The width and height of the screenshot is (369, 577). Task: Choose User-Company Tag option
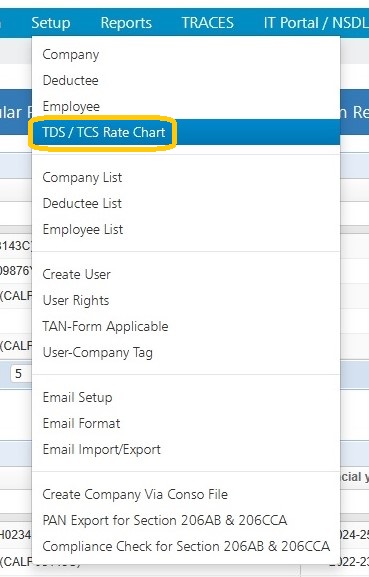(x=186, y=353)
